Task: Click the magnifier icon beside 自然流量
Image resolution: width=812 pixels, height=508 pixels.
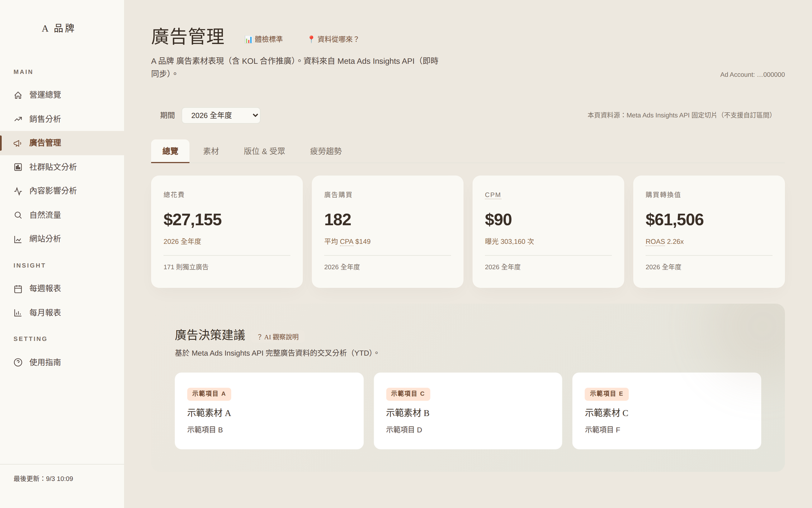Action: [18, 215]
